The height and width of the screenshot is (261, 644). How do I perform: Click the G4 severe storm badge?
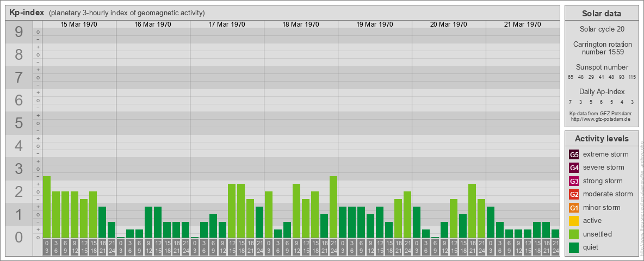point(574,168)
